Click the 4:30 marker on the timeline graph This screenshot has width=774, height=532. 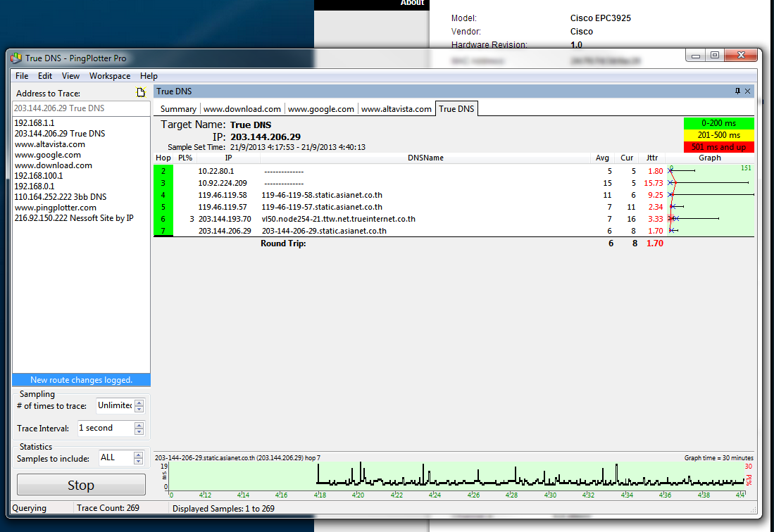tap(550, 495)
